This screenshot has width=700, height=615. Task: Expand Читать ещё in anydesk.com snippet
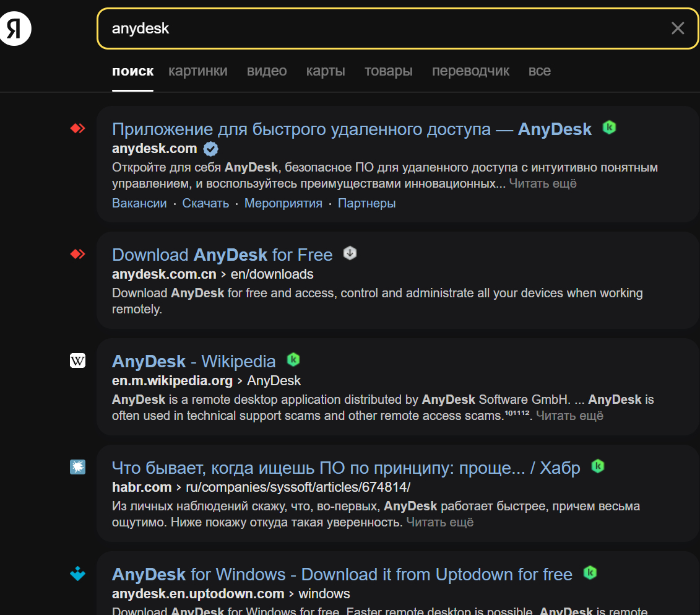tap(543, 183)
